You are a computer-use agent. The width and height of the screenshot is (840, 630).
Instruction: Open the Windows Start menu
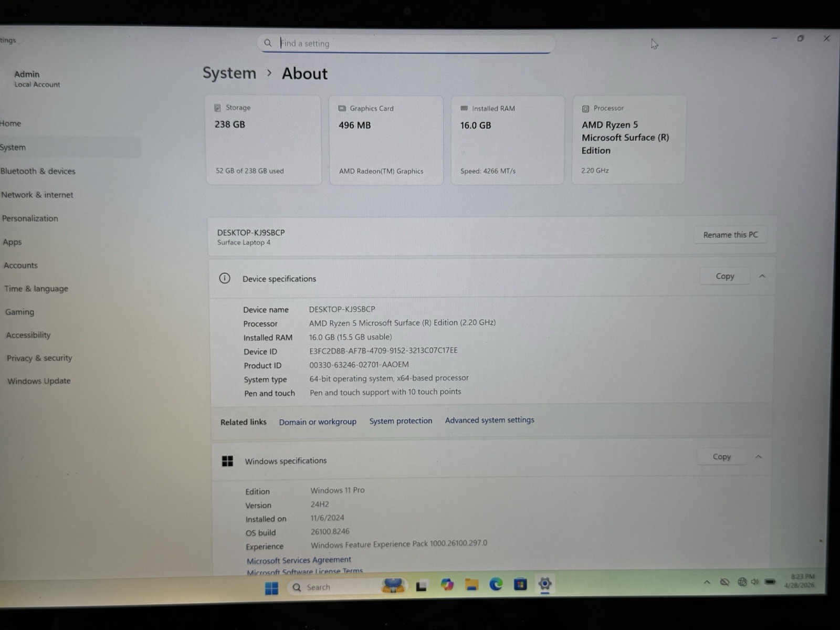(271, 588)
